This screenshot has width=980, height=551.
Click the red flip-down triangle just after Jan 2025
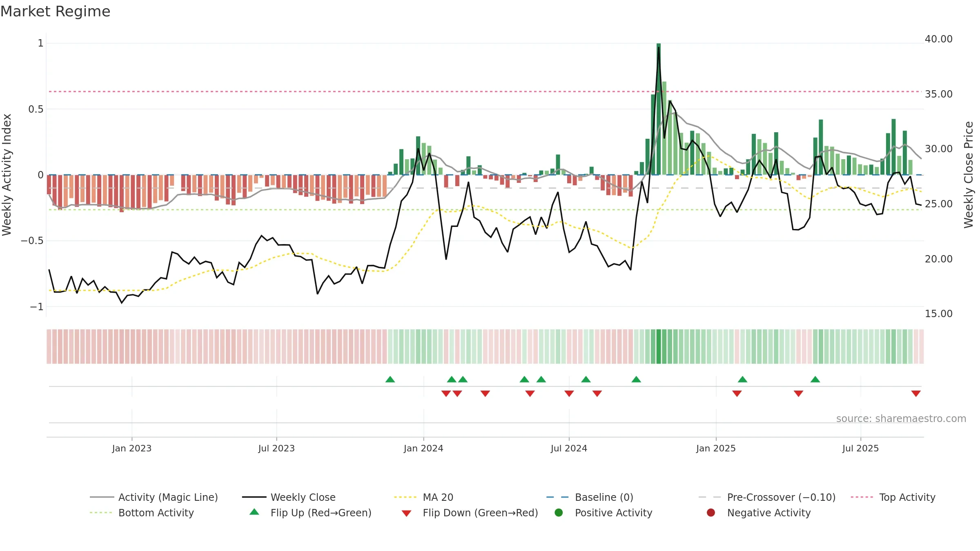click(737, 393)
